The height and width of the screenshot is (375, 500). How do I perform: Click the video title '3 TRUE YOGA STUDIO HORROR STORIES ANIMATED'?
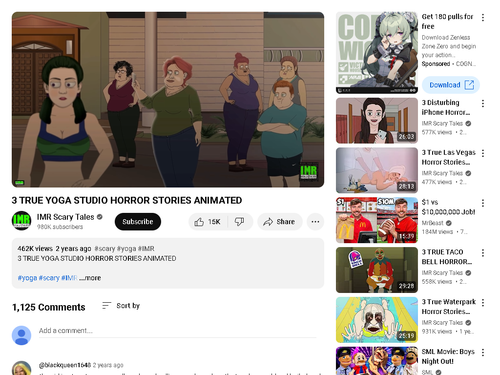coord(127,200)
